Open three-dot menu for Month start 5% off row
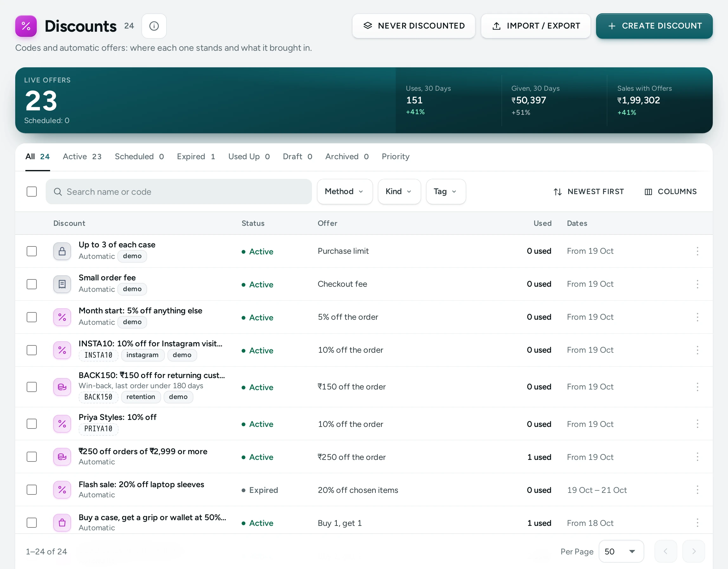 click(x=697, y=317)
